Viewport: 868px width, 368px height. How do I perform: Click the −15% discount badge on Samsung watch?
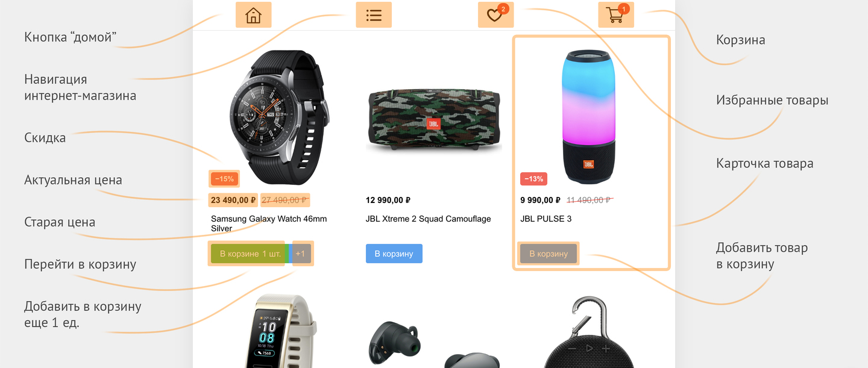coord(224,179)
